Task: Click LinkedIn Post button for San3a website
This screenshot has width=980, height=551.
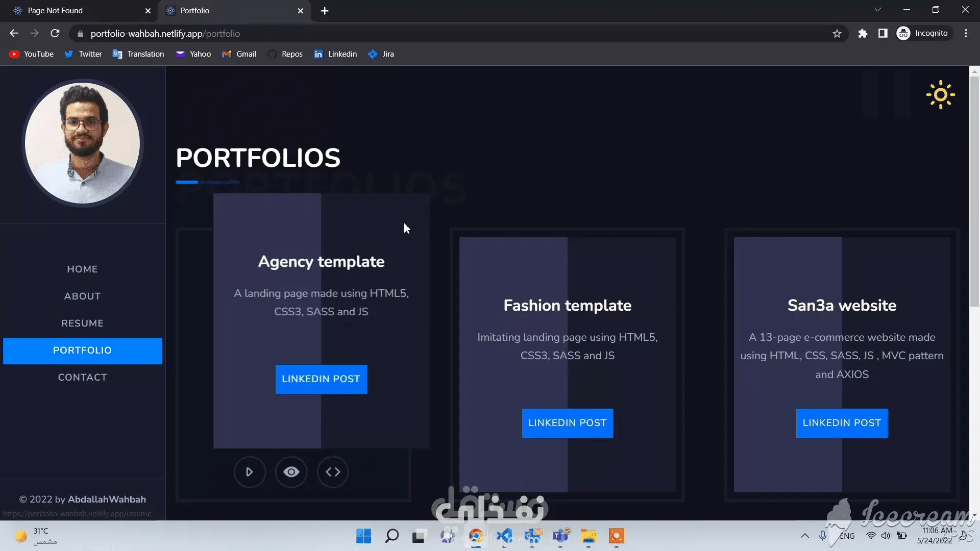Action: (842, 423)
